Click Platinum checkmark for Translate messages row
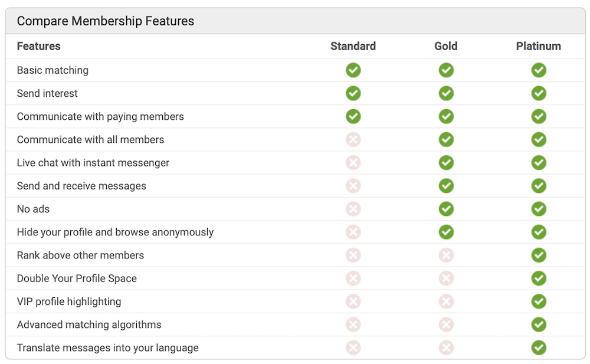 point(539,348)
